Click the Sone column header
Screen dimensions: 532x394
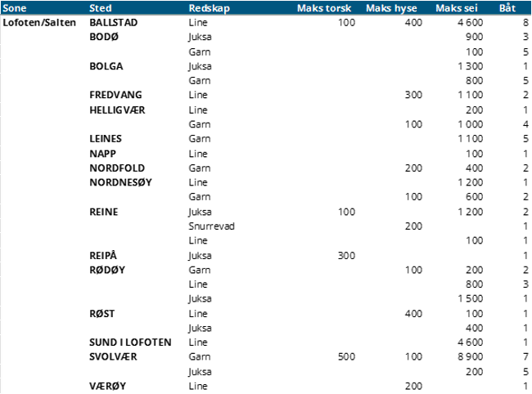pyautogui.click(x=15, y=8)
